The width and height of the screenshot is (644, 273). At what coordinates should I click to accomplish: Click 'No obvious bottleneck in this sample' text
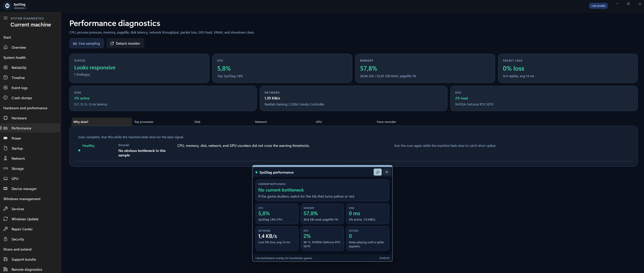coord(142,153)
